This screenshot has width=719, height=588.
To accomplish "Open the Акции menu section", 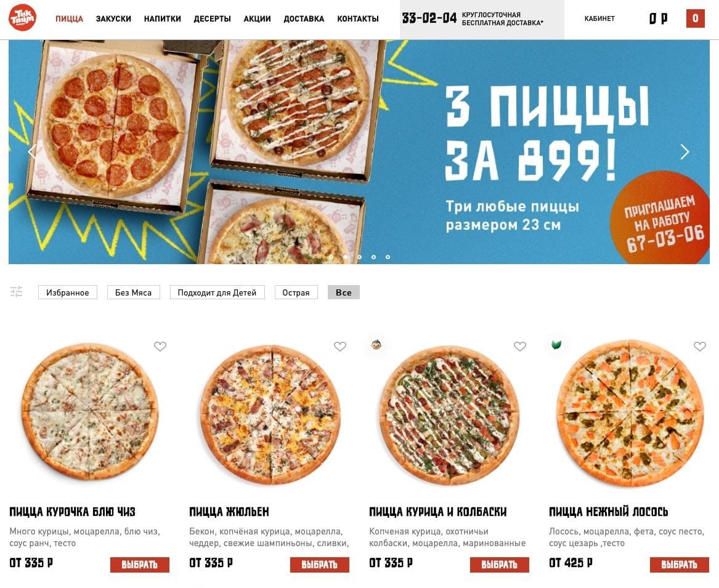I will point(258,19).
